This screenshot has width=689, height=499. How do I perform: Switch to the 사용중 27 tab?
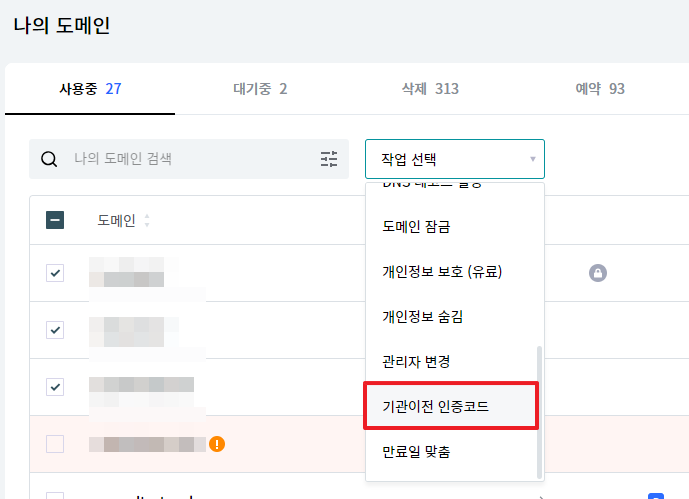point(90,89)
